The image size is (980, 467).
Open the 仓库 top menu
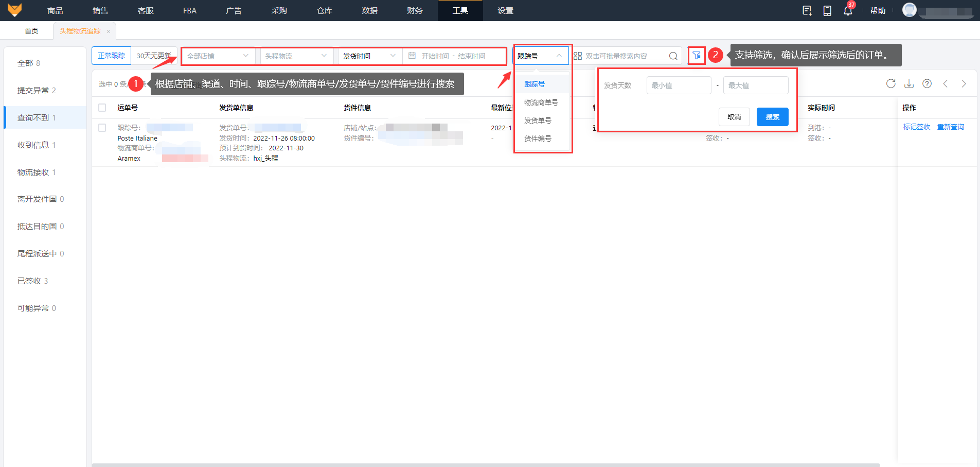(x=325, y=10)
